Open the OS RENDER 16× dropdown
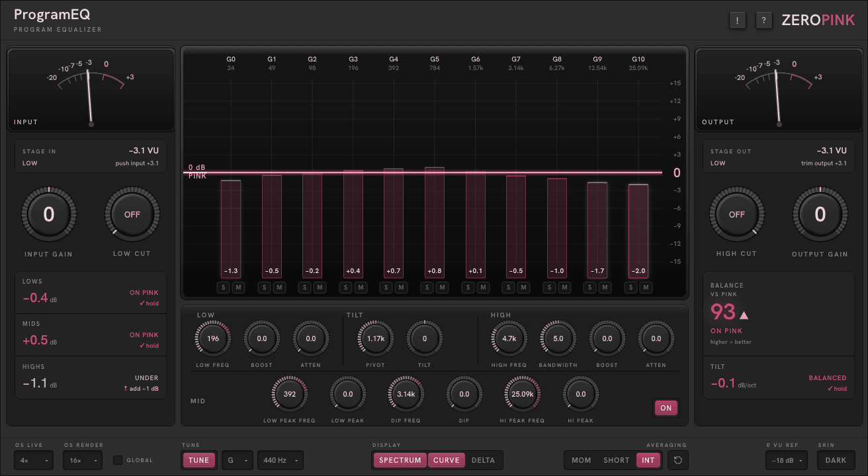This screenshot has height=476, width=868. click(83, 460)
